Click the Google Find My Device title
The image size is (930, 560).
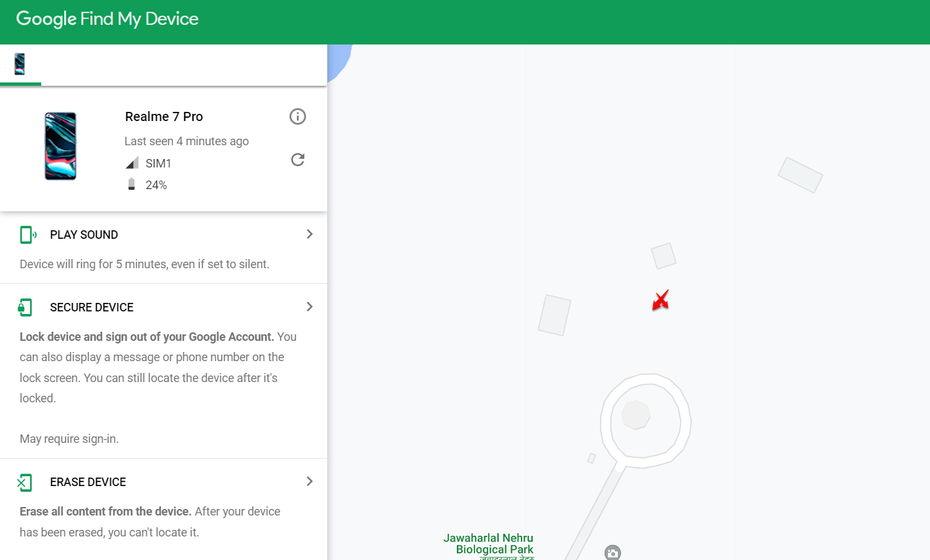point(107,19)
